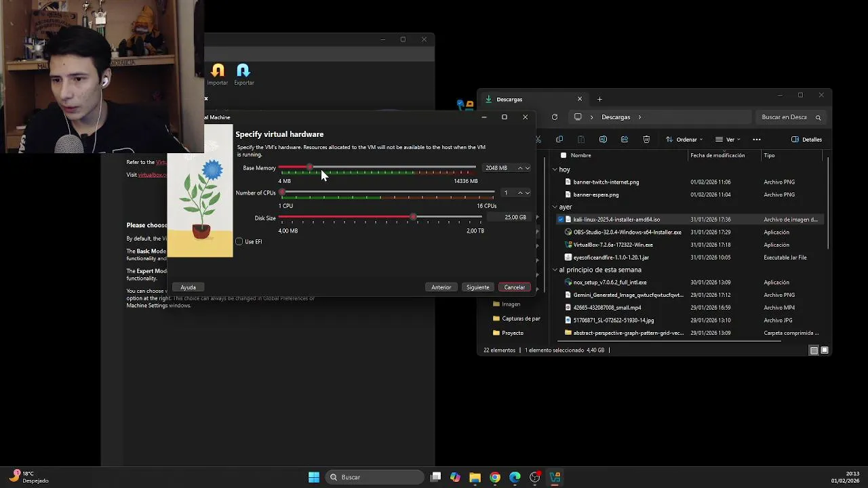
Task: Open the three-dots more options in Explorer
Action: point(757,140)
